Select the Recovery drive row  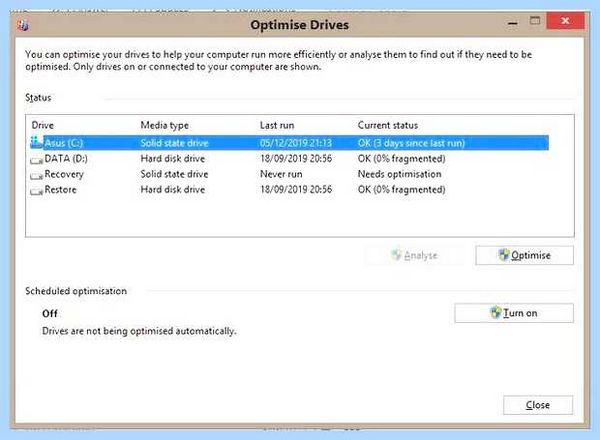tap(289, 174)
